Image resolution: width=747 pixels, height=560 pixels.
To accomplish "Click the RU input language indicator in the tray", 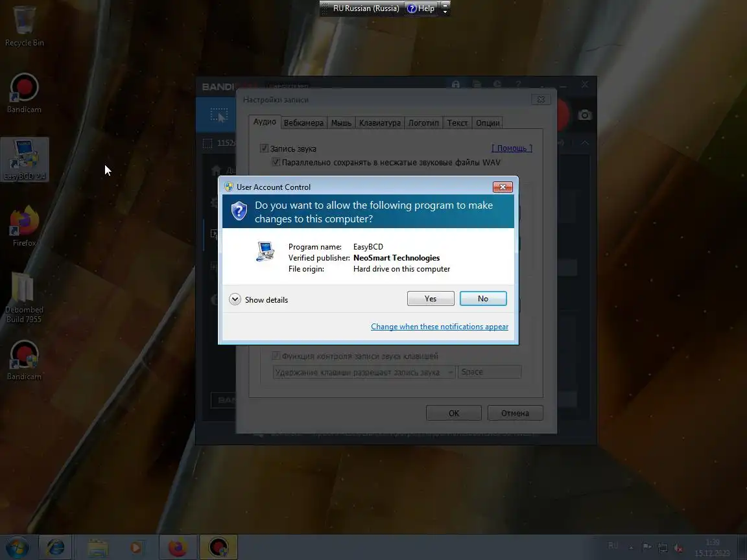I will (x=613, y=546).
